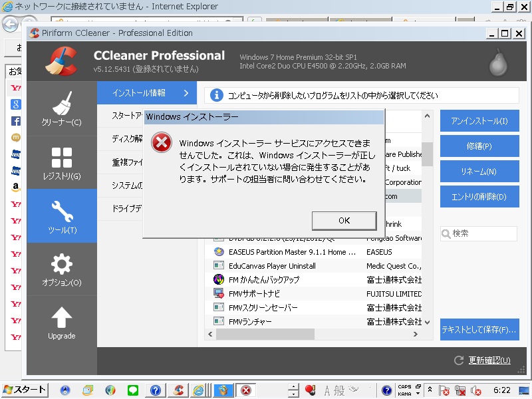This screenshot has height=399, width=532.
Task: Click the red error dialog taskbar button
Action: pos(246,390)
